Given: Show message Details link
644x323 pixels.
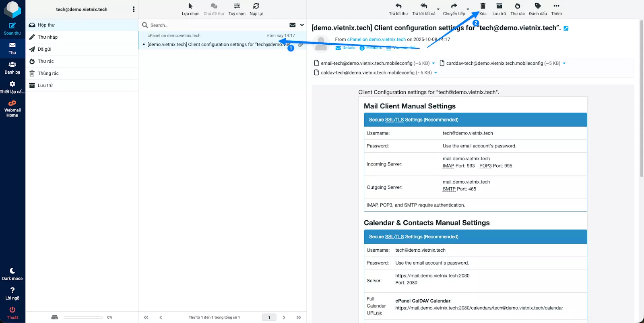Looking at the screenshot, I should click(x=345, y=48).
